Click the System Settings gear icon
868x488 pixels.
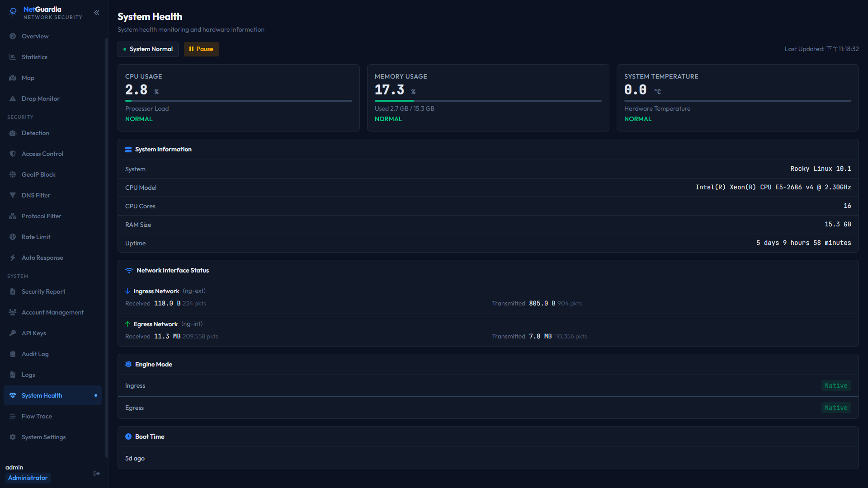point(13,437)
